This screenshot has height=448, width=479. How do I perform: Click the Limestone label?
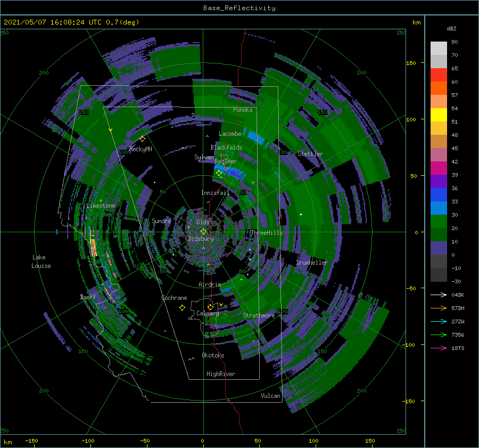pos(101,206)
